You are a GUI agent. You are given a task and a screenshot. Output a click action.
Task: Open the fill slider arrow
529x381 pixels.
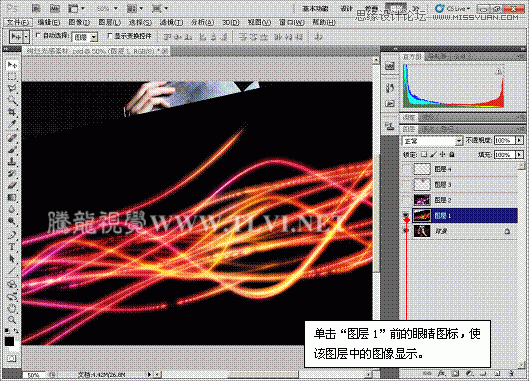click(x=520, y=155)
